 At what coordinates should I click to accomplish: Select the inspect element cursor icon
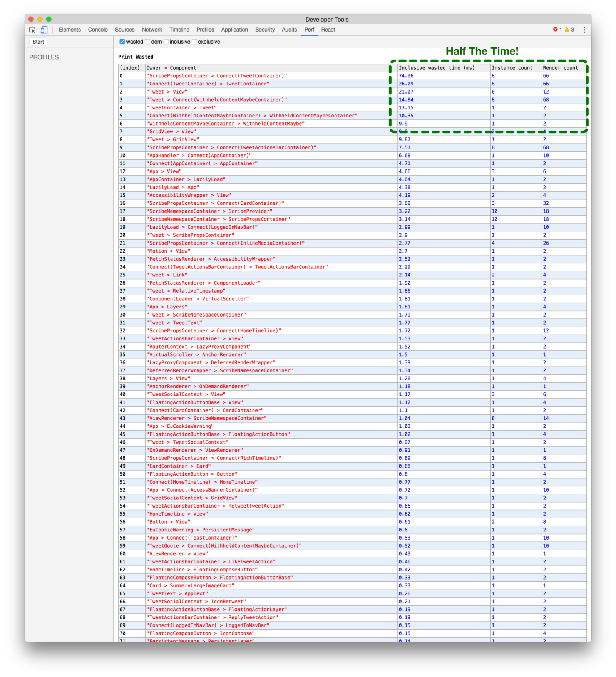coord(32,30)
